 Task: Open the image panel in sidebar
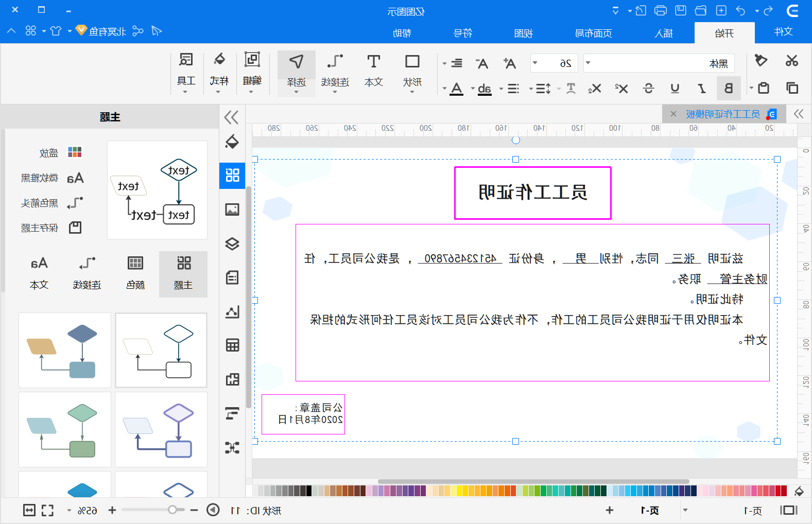coord(232,209)
